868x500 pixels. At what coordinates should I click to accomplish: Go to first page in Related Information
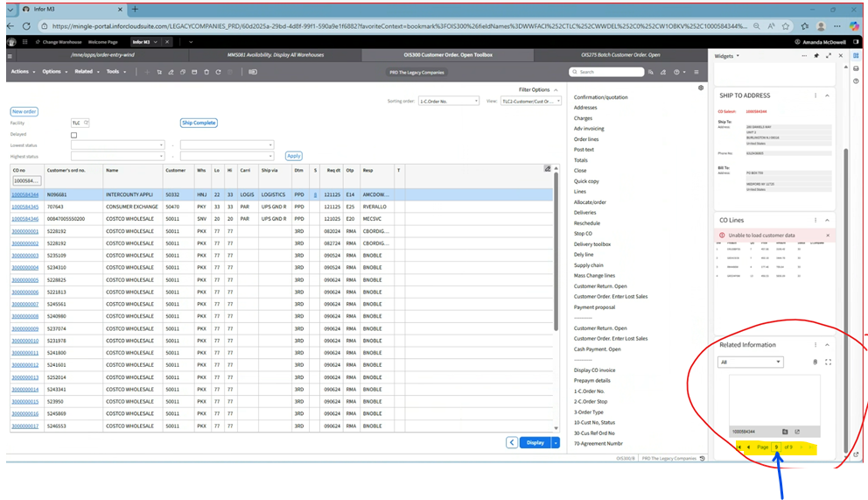point(739,447)
